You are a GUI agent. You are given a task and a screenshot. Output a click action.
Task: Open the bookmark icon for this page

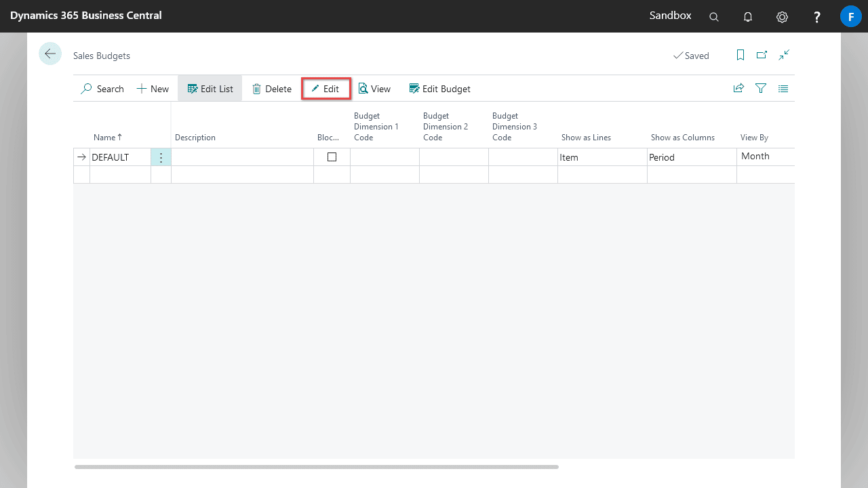click(741, 55)
